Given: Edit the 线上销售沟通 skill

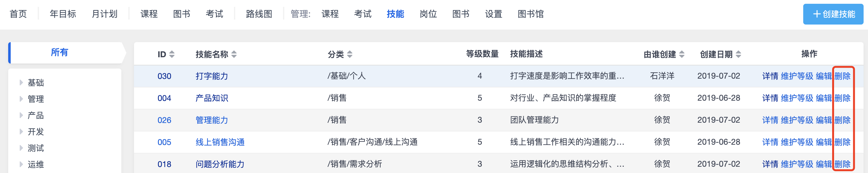Looking at the screenshot, I should pyautogui.click(x=824, y=142).
